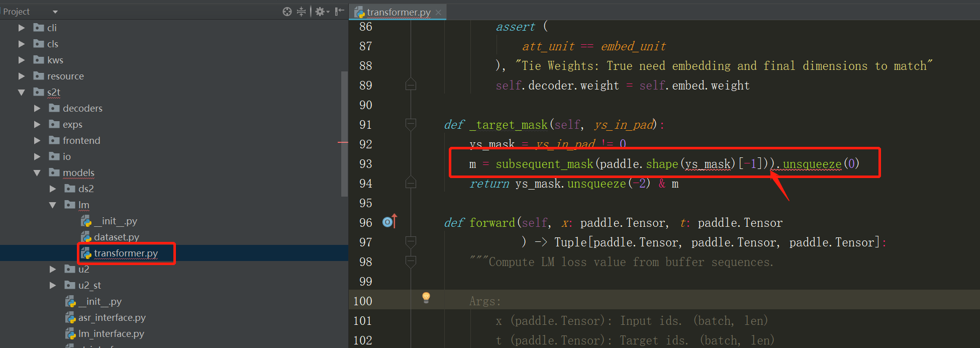Click the Python icon of asr_interface.py

click(x=70, y=317)
